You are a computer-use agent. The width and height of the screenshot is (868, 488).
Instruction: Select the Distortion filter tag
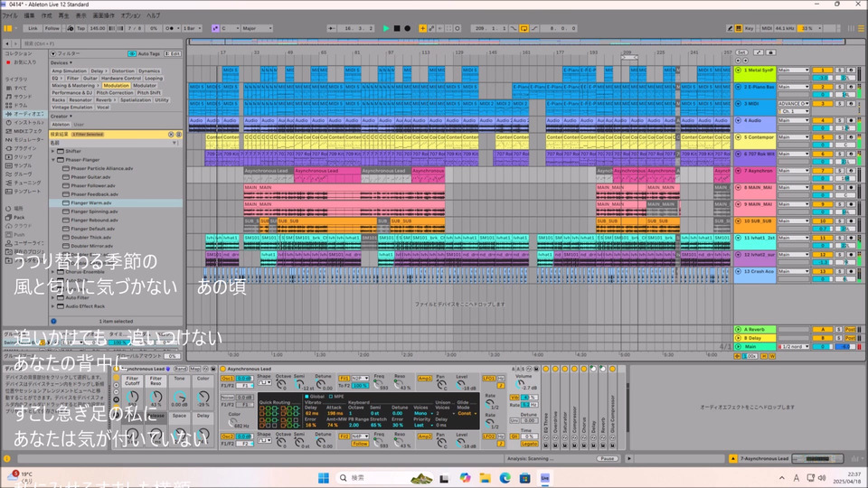123,70
